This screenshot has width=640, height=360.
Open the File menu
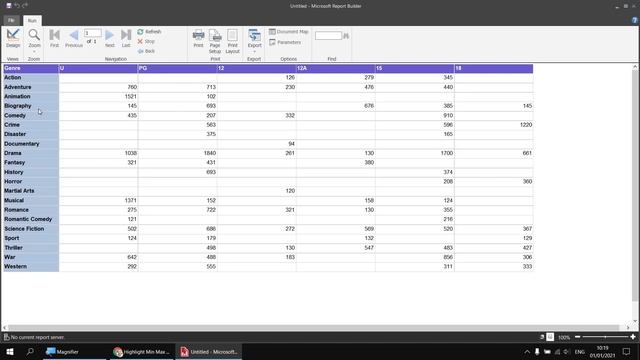[x=11, y=20]
